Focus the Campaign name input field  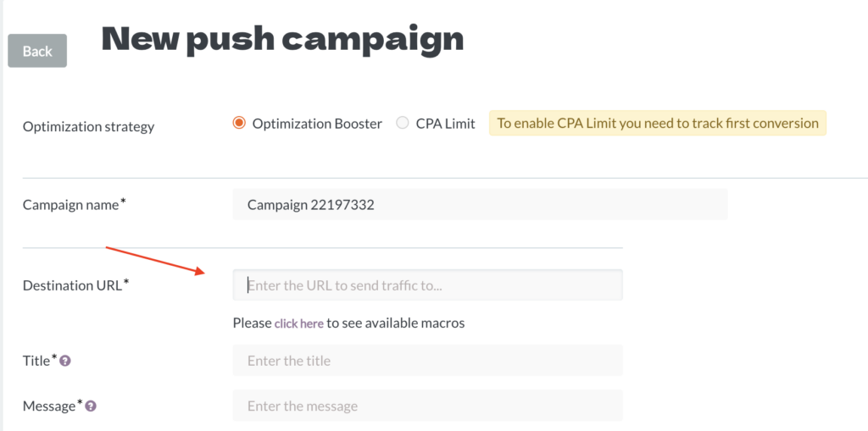(480, 205)
